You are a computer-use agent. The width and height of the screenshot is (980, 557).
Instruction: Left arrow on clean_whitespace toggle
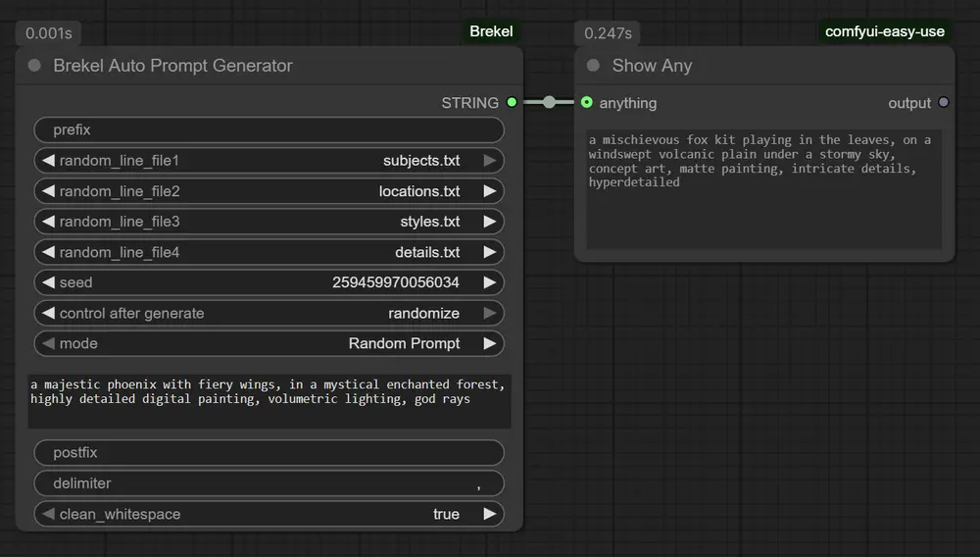tap(48, 514)
